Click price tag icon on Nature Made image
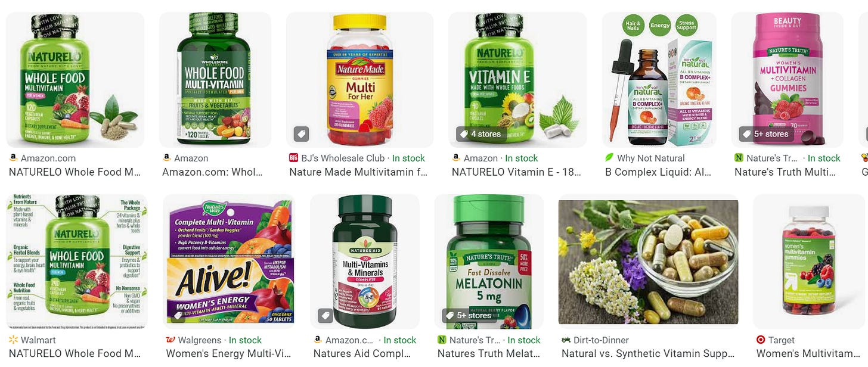This screenshot has height=367, width=868. point(302,134)
